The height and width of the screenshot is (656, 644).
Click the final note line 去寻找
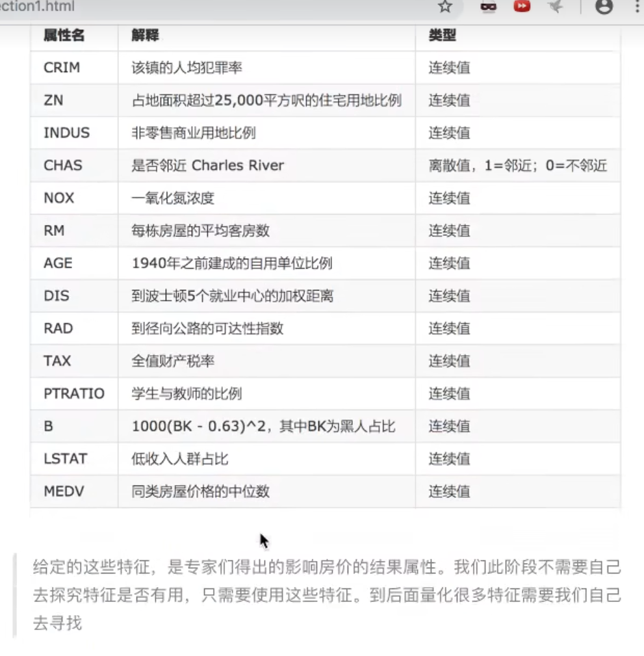[57, 623]
